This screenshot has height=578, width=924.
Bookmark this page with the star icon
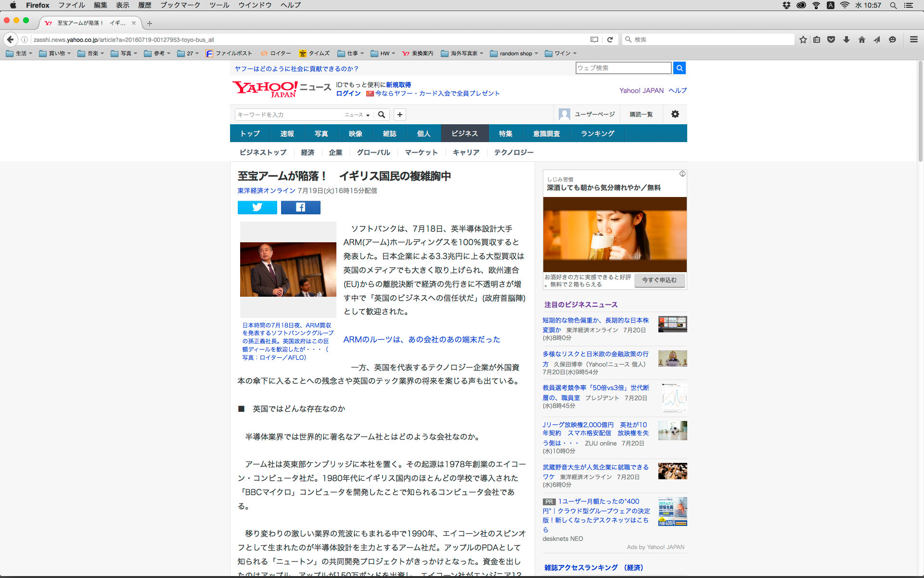pos(803,39)
